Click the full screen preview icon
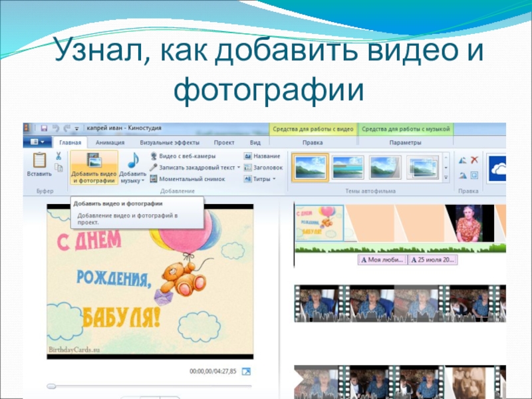 (x=246, y=372)
